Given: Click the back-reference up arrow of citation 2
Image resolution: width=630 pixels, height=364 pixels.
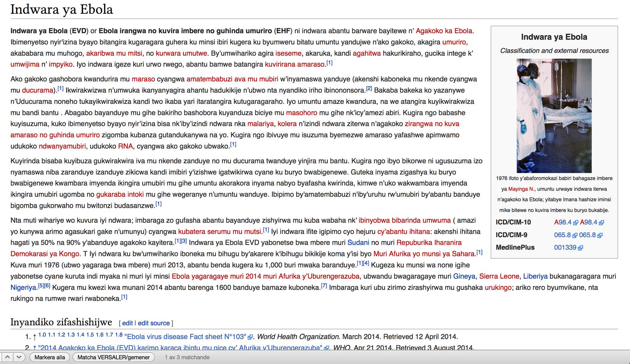Looking at the screenshot, I should click(34, 348).
